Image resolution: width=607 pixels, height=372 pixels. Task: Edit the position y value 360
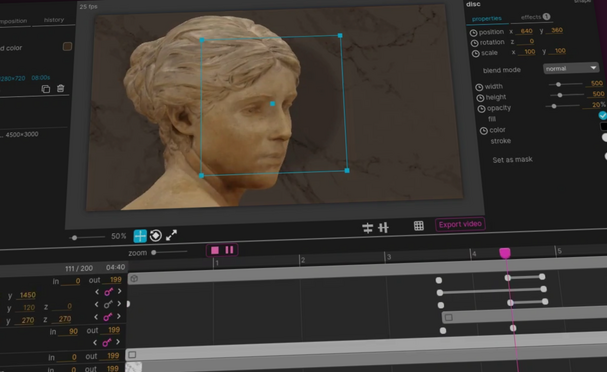557,30
